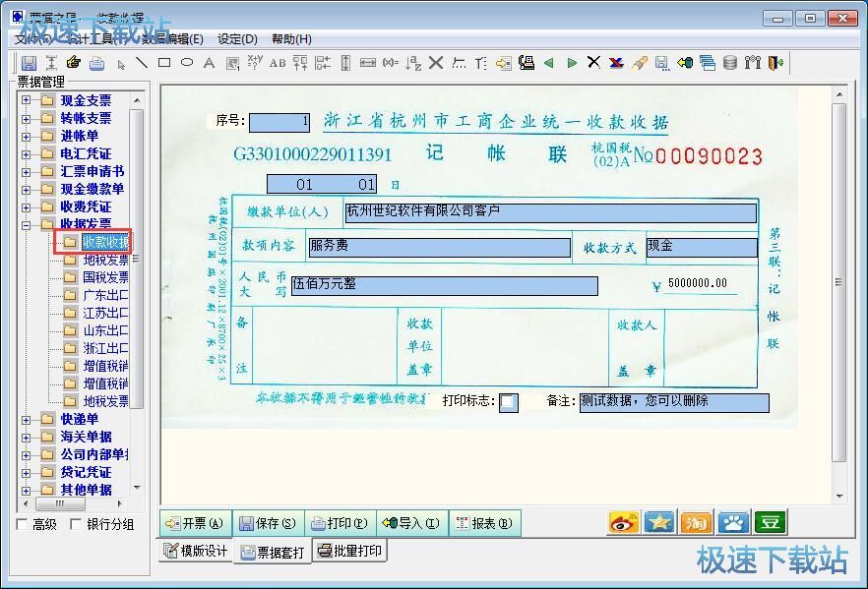Click the 报表(B) button
The width and height of the screenshot is (868, 589).
tap(484, 523)
